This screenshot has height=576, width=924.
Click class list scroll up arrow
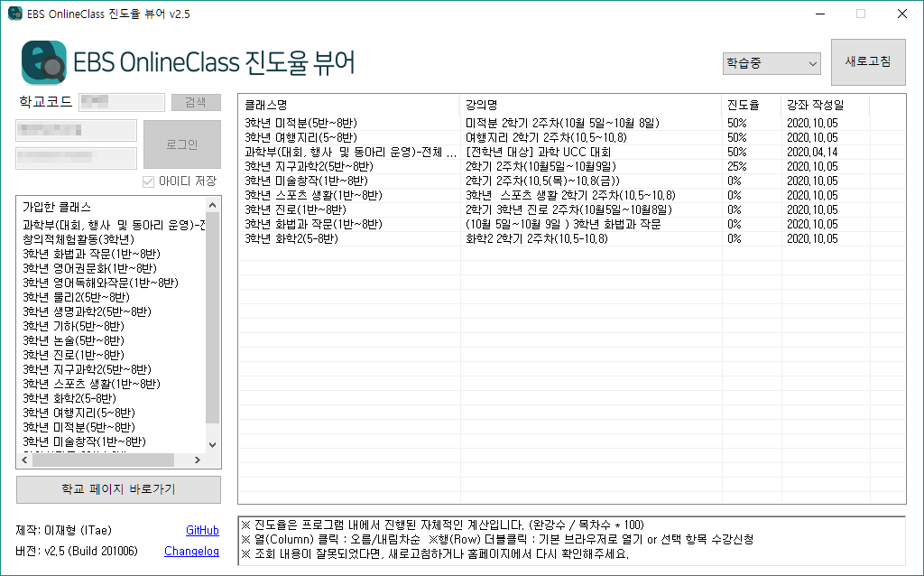(213, 205)
